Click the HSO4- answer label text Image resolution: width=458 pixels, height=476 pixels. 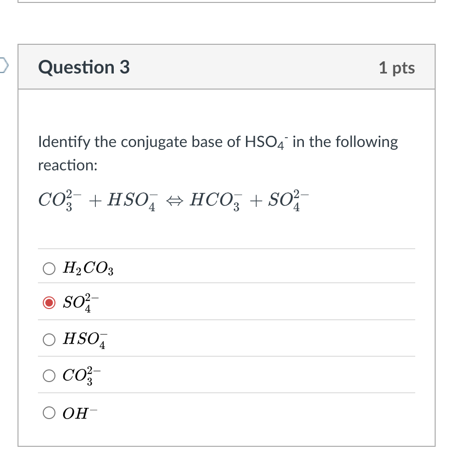click(86, 339)
